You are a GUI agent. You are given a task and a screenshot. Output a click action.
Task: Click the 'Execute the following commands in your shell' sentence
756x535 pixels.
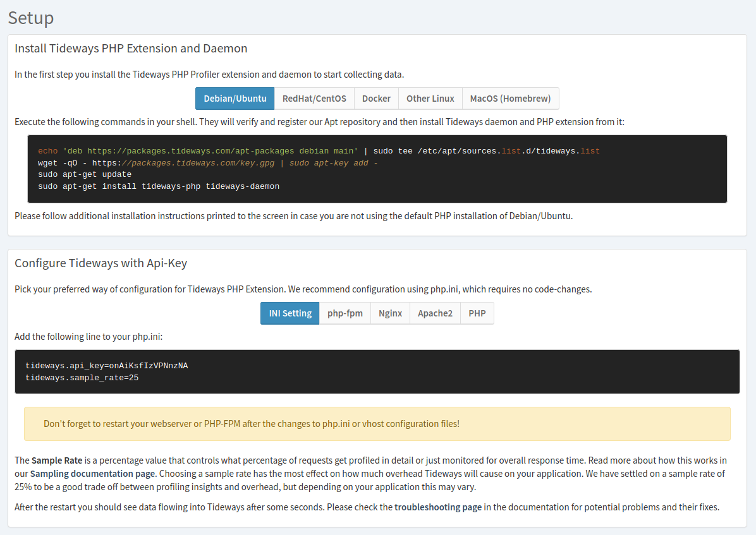coord(319,122)
